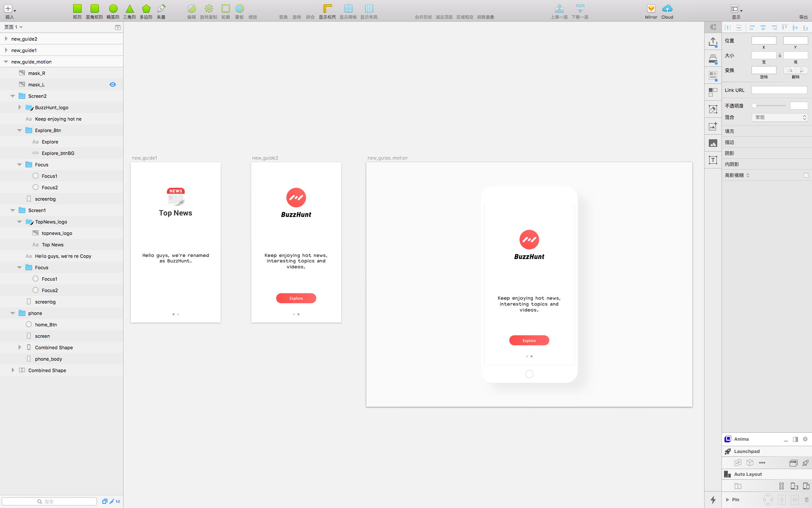
Task: Expand the Pin section triangle
Action: [x=727, y=500]
